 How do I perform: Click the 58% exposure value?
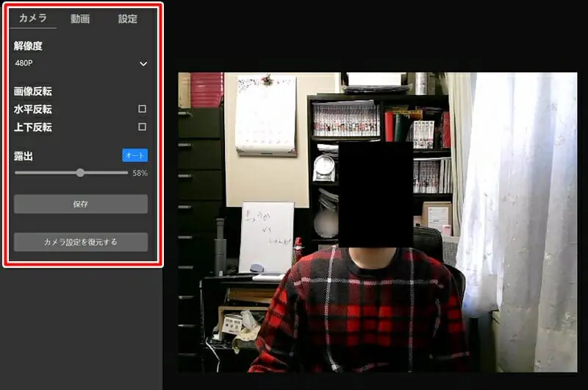coord(140,174)
